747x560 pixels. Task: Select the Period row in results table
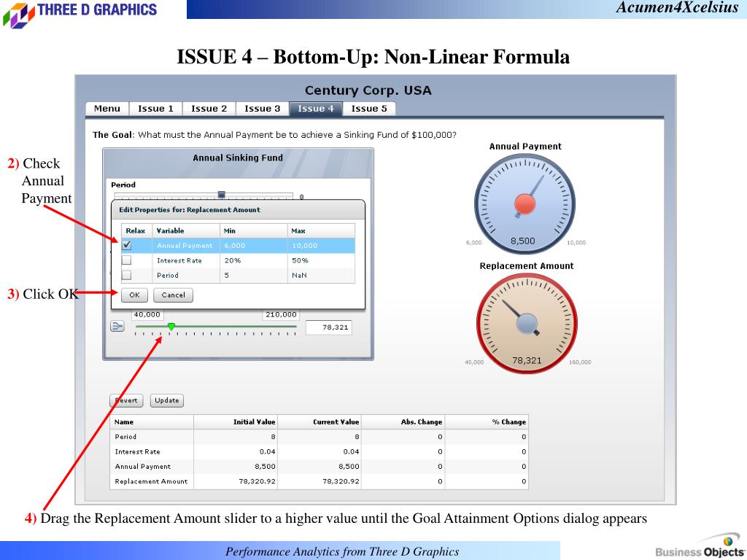tap(320, 436)
